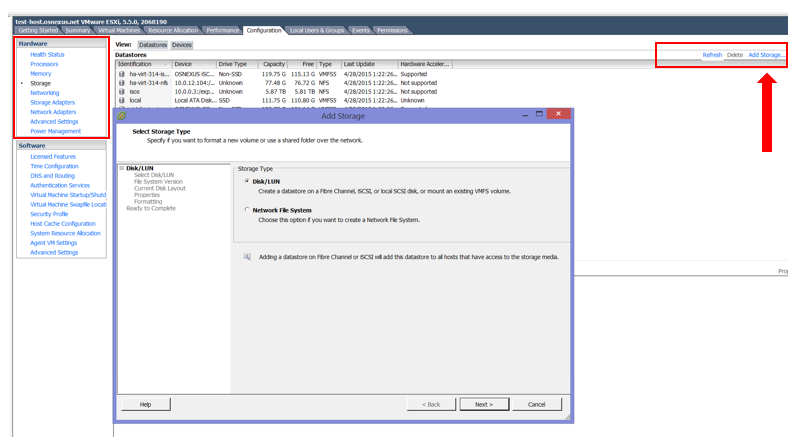This screenshot has width=800, height=448.
Task: Switch view to Devices
Action: point(181,45)
